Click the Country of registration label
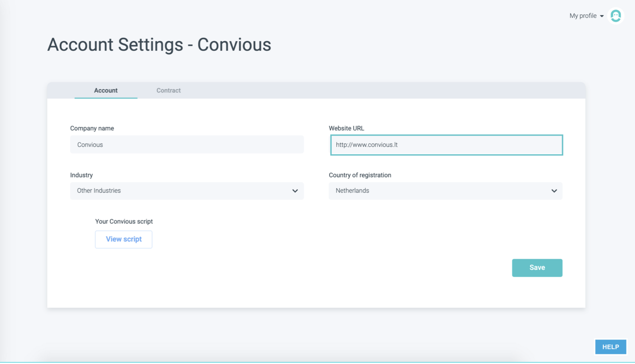This screenshot has width=635, height=364. coord(360,175)
